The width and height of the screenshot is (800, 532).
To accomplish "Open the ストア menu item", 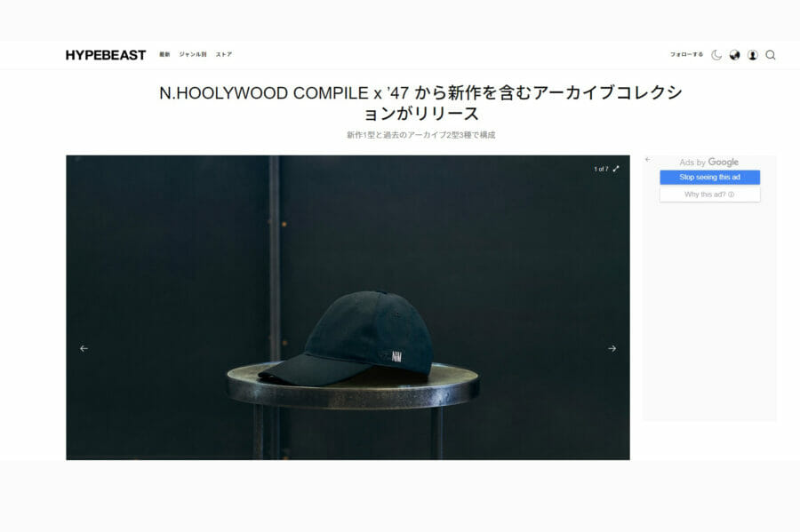I will pyautogui.click(x=223, y=54).
